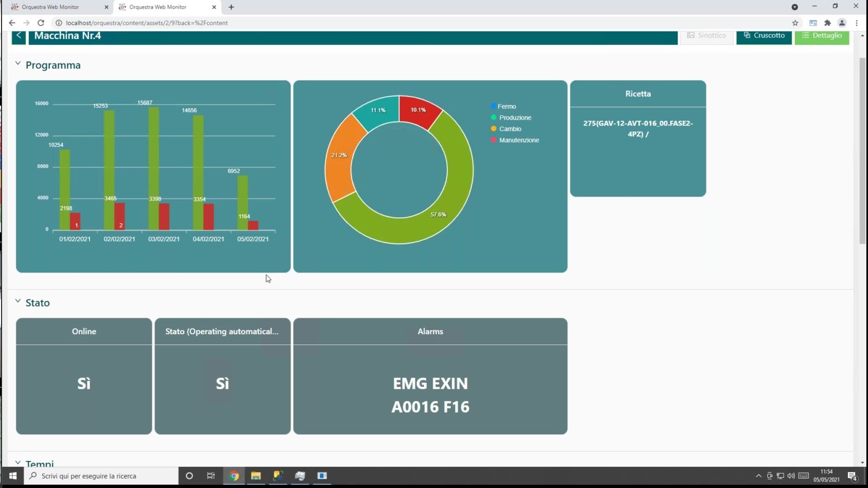This screenshot has width=868, height=488.
Task: Open the yellow-blue app on taskbar
Action: (x=278, y=476)
